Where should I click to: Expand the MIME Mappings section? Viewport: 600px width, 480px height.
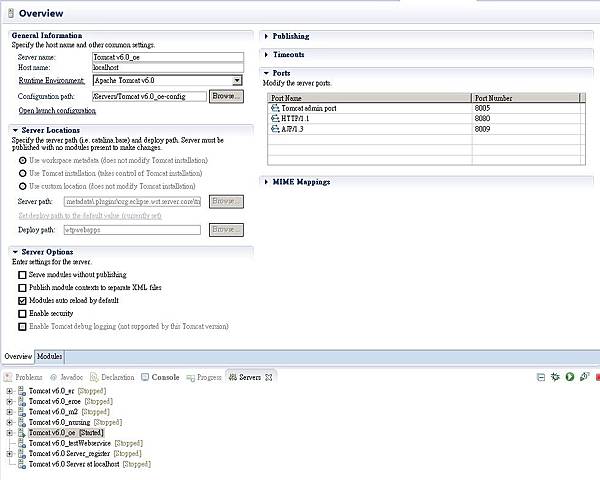coord(266,182)
